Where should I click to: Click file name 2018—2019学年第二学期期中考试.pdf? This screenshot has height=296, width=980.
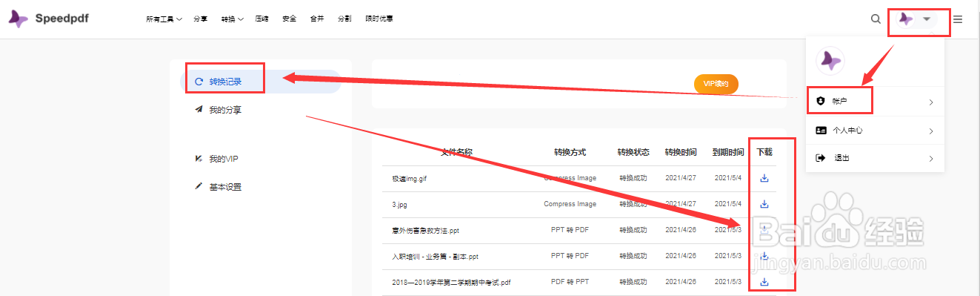coord(452,283)
